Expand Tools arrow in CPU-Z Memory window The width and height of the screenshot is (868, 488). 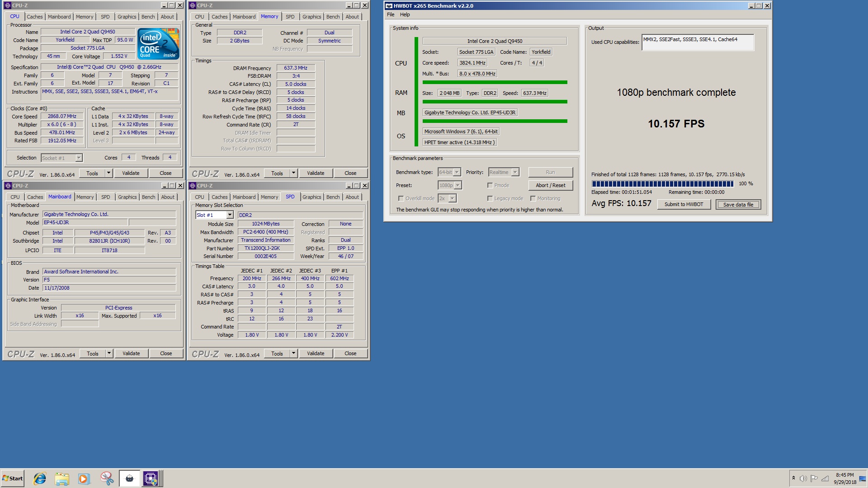[293, 173]
